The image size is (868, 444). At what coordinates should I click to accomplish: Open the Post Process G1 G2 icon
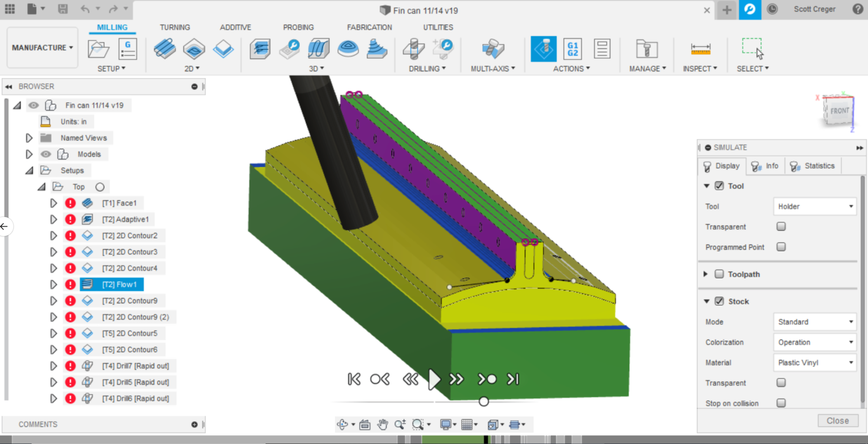coord(572,49)
